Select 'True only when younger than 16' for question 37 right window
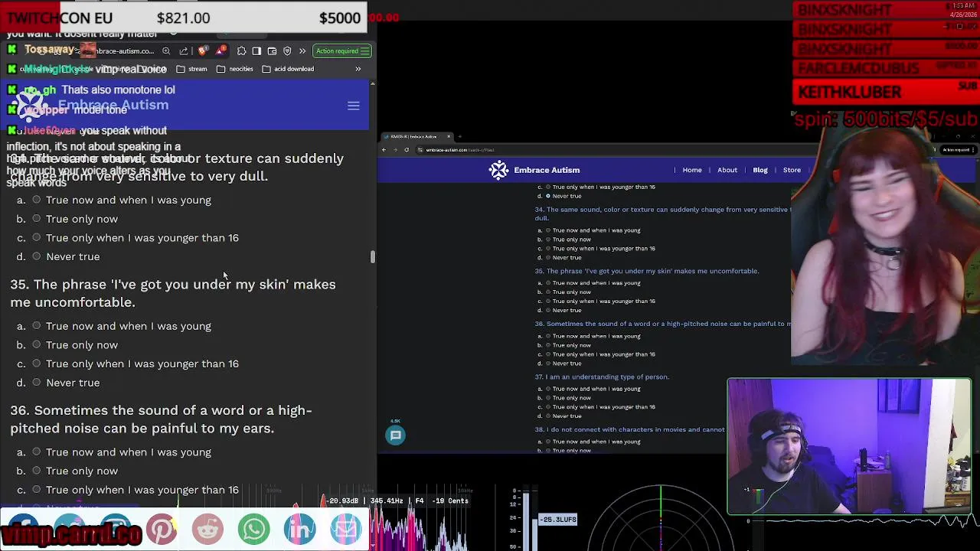This screenshot has height=551, width=980. 548,407
